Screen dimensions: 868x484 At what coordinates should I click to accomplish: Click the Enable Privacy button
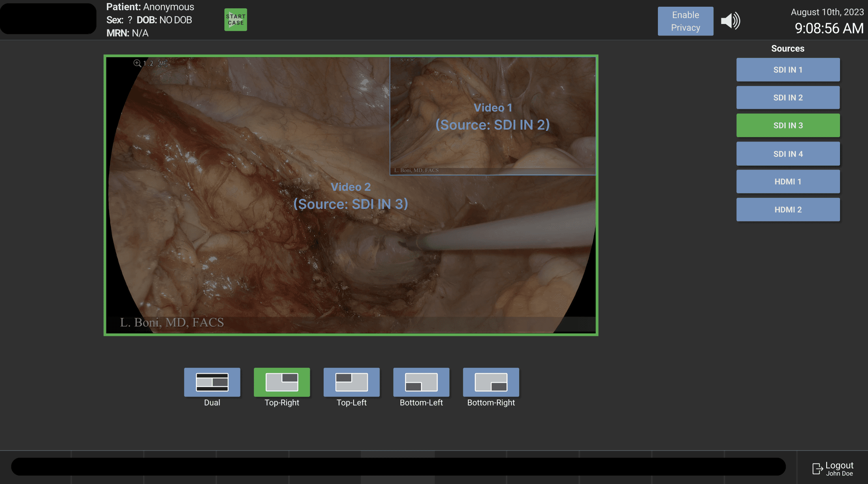(x=685, y=21)
